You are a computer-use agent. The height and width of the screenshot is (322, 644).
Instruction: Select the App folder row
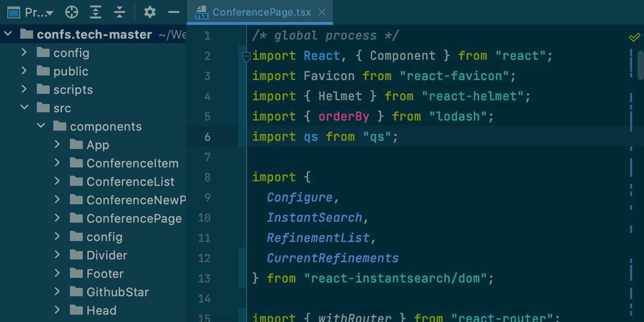(93, 145)
